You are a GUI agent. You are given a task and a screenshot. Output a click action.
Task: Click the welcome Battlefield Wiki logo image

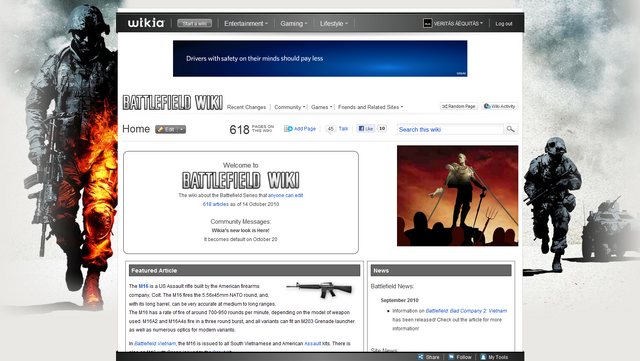coord(240,180)
